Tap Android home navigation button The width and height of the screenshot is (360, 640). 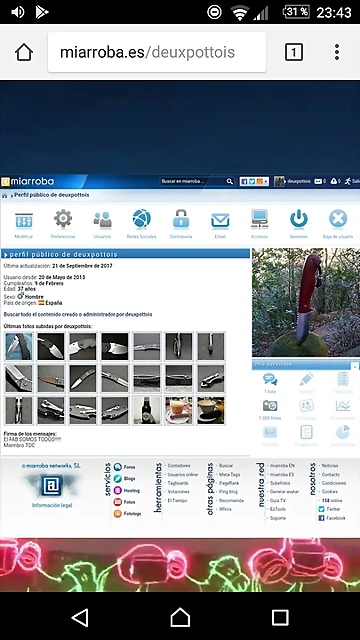click(180, 618)
